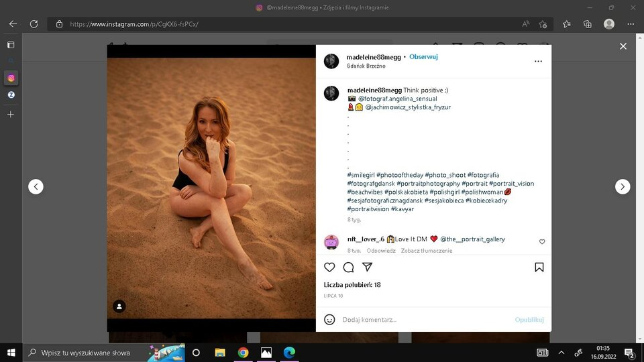Share post via paper plane icon
This screenshot has width=644, height=362.
pos(367,267)
